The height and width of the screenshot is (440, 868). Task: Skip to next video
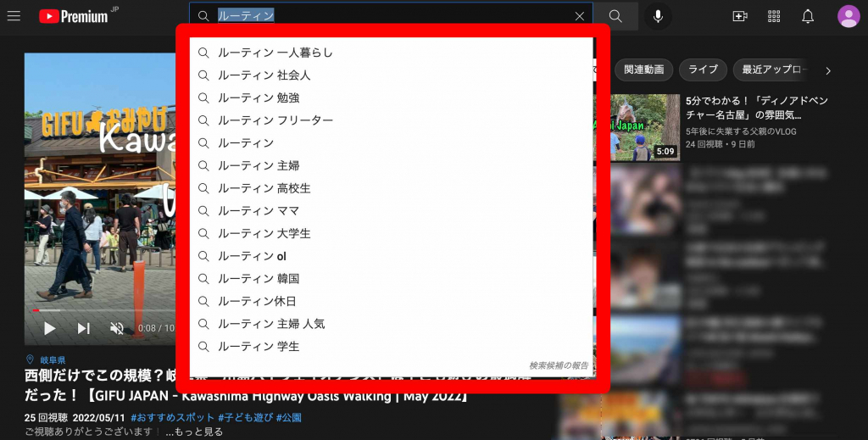coord(84,328)
